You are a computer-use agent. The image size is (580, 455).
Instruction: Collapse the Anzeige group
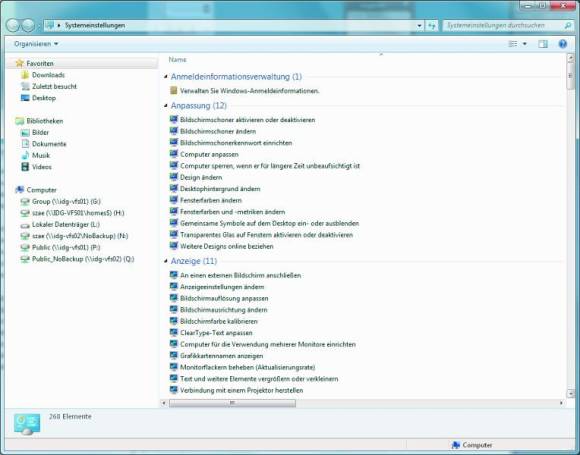tap(166, 261)
